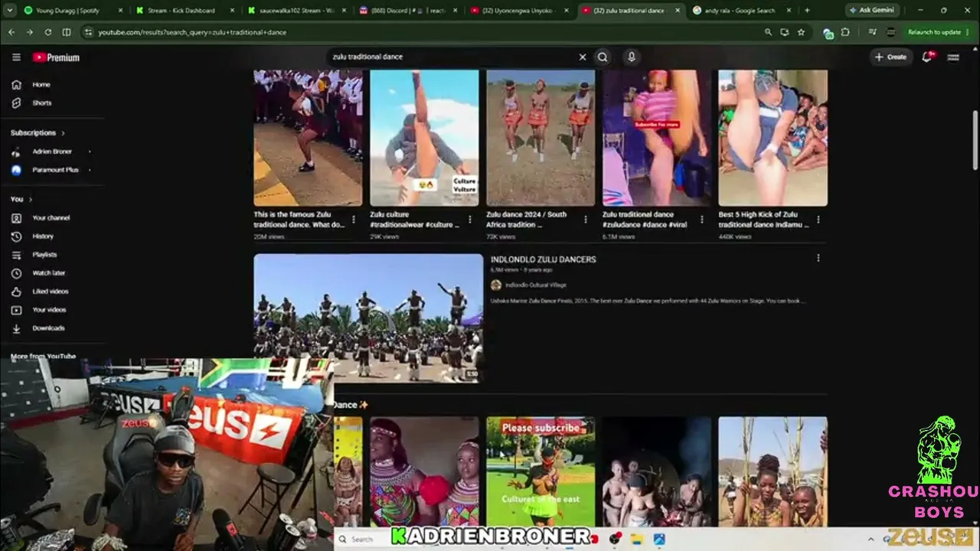980x551 pixels.
Task: Switch to the Uyoncengwa Unyoko tab
Action: click(519, 11)
